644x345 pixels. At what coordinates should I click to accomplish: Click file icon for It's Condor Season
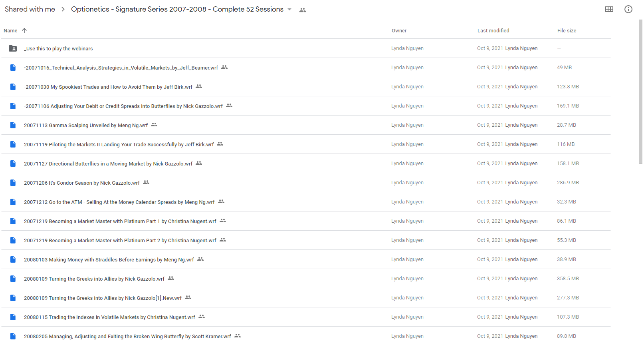pos(13,183)
